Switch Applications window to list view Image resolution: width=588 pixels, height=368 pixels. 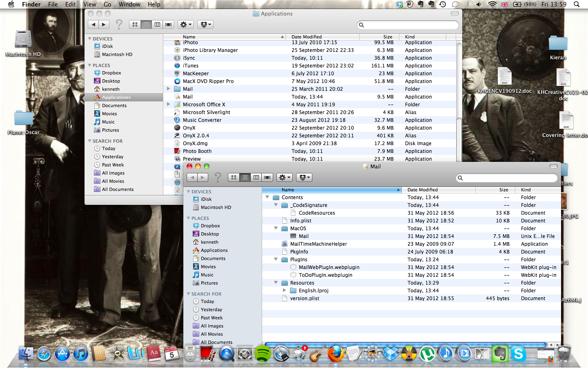point(146,25)
